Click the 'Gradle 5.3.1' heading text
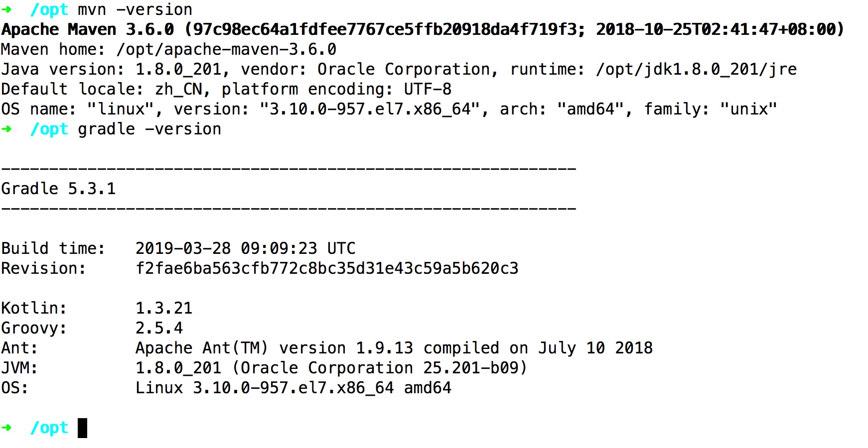868x448 pixels. (58, 189)
